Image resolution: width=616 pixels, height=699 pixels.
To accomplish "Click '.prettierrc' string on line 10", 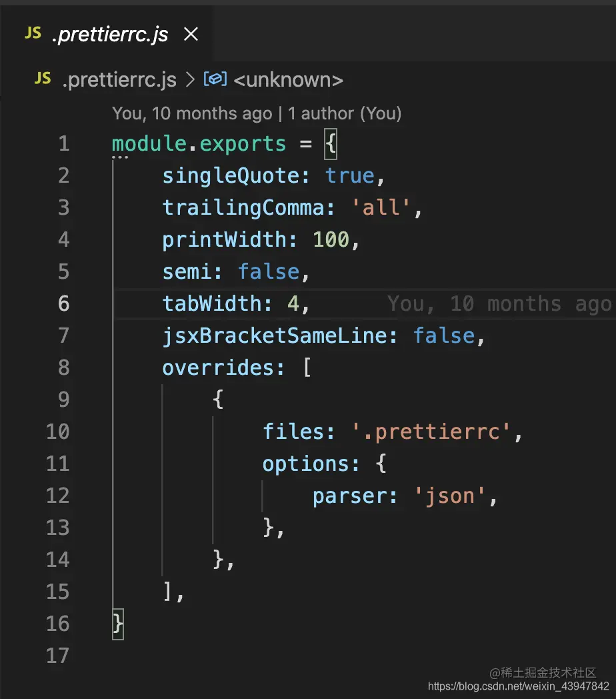I will [x=431, y=432].
